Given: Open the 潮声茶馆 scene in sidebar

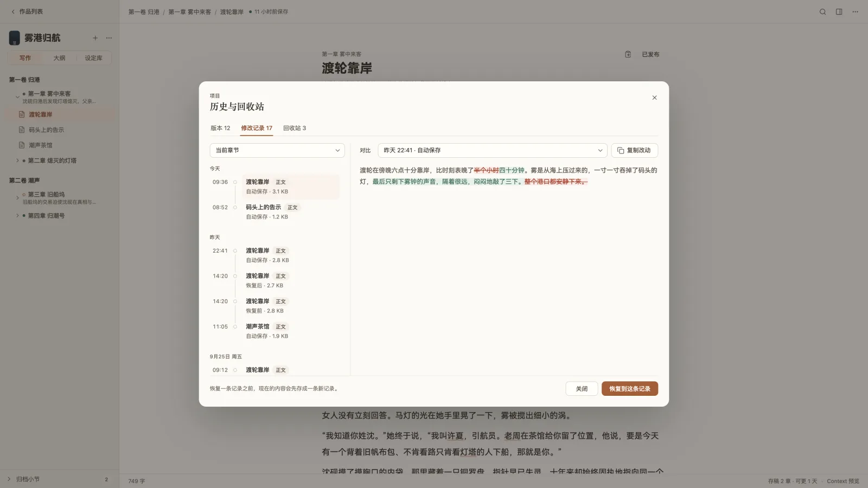Looking at the screenshot, I should pos(60,145).
